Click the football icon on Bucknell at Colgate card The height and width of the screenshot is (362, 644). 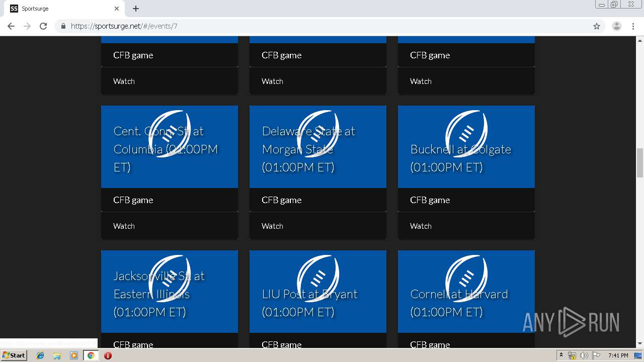pyautogui.click(x=466, y=134)
